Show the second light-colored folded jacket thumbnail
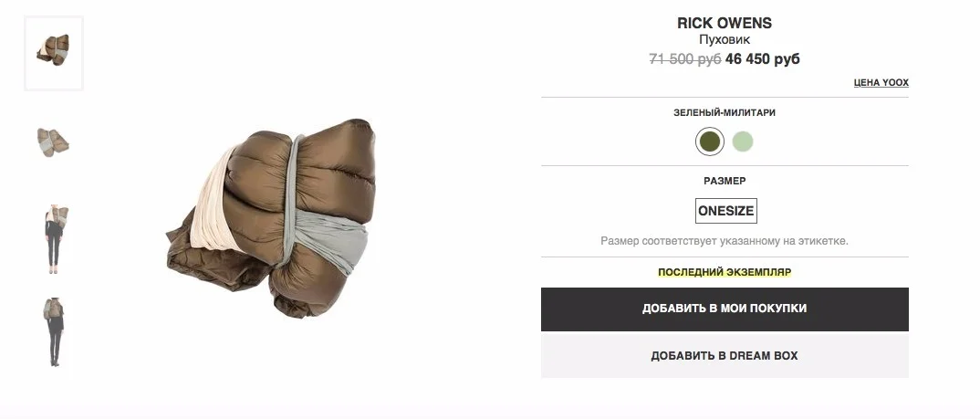980x419 pixels. [x=54, y=142]
